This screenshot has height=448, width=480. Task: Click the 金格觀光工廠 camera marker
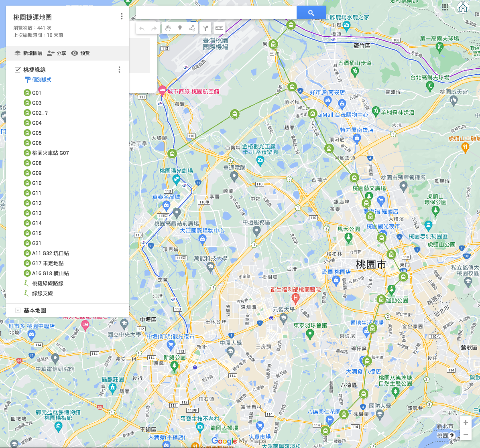click(260, 160)
